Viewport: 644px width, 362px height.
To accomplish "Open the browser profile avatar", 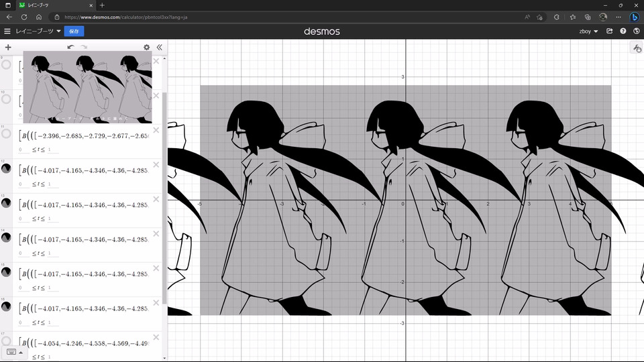I will point(603,17).
